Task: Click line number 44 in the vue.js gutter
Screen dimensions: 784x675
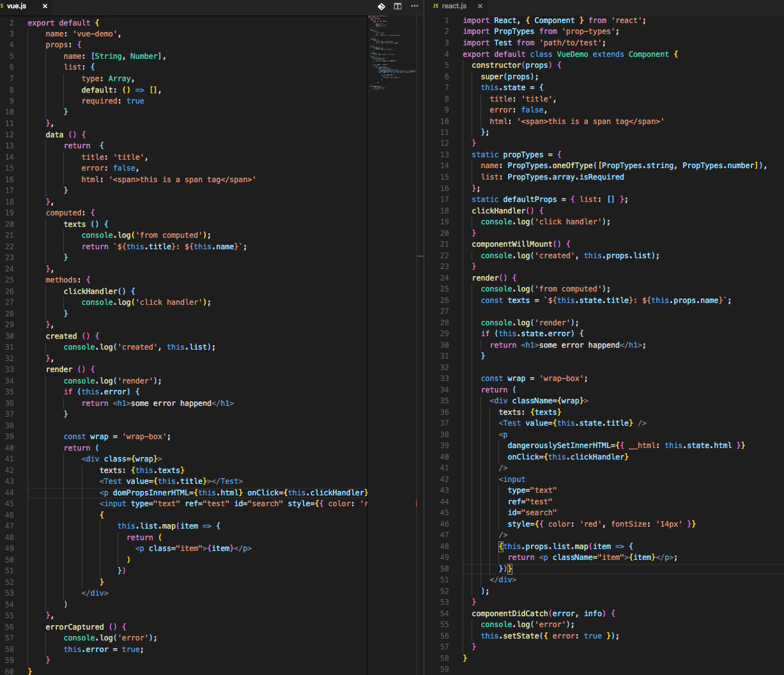Action: pos(10,492)
